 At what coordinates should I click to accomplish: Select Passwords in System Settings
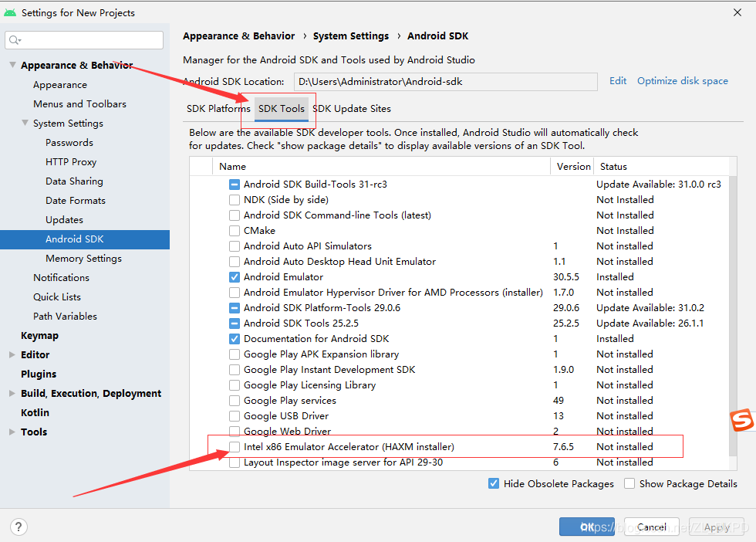[69, 143]
